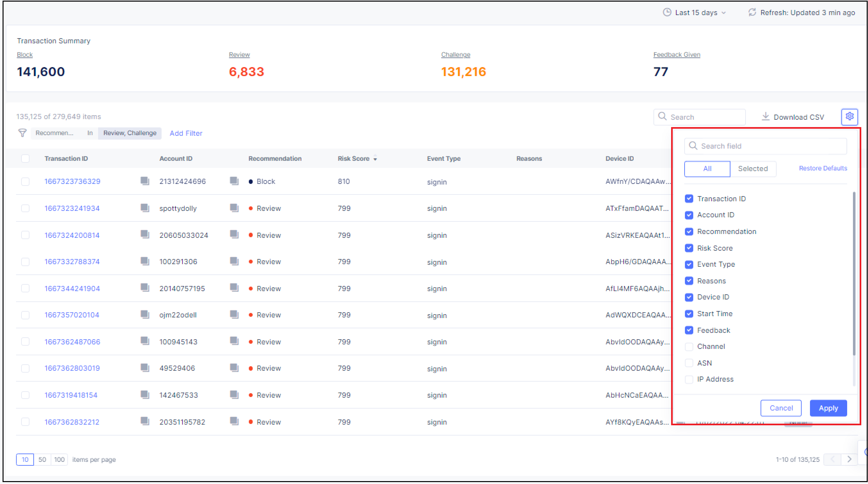The width and height of the screenshot is (868, 484).
Task: Go to next page with chevron arrow
Action: pos(849,459)
